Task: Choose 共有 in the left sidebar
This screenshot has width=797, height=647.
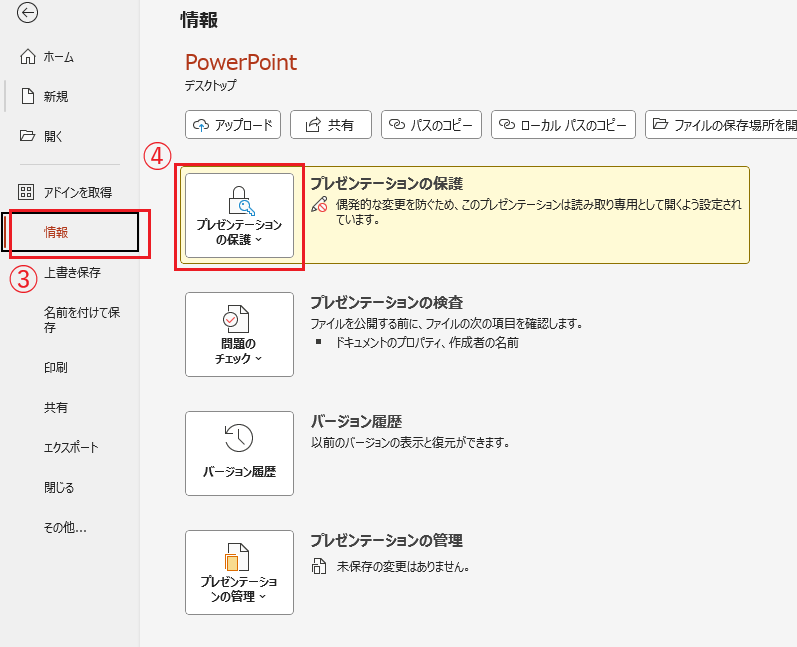Action: coord(55,408)
